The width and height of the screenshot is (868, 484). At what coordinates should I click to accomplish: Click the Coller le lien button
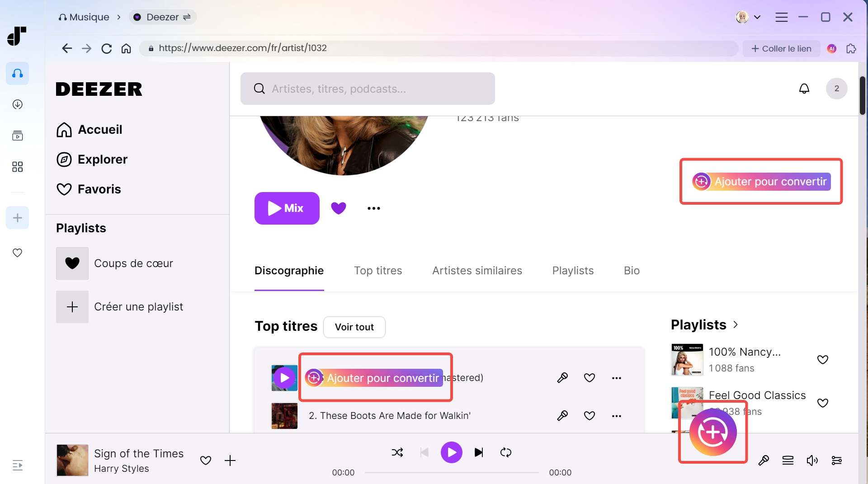tap(781, 48)
